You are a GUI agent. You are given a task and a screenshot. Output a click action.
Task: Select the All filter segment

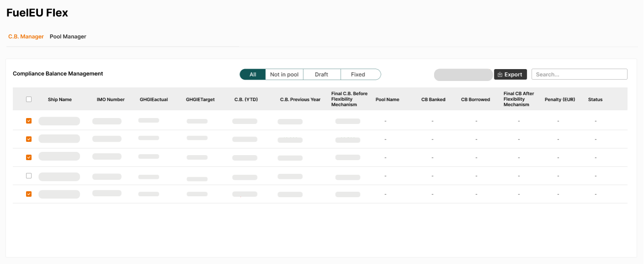[x=252, y=74]
